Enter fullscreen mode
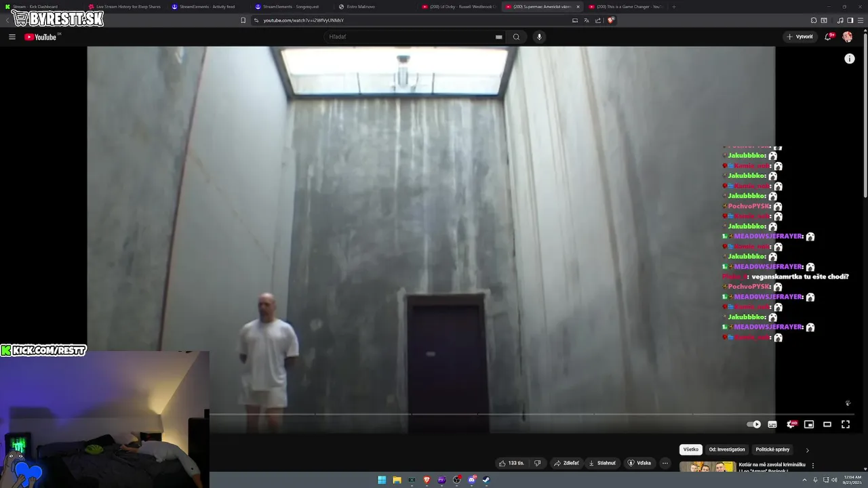868x488 pixels. (846, 424)
